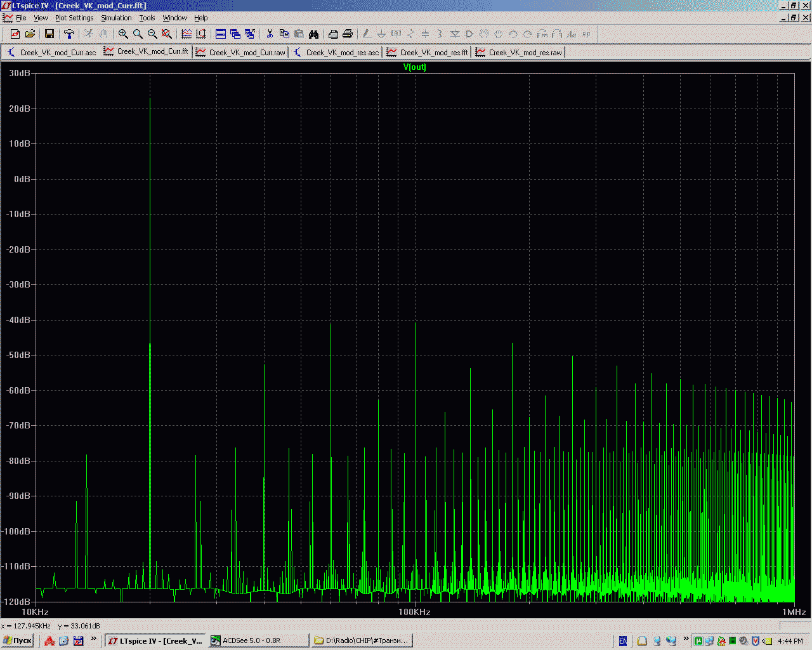This screenshot has width=812, height=650.
Task: Open the Window menu
Action: pos(174,18)
